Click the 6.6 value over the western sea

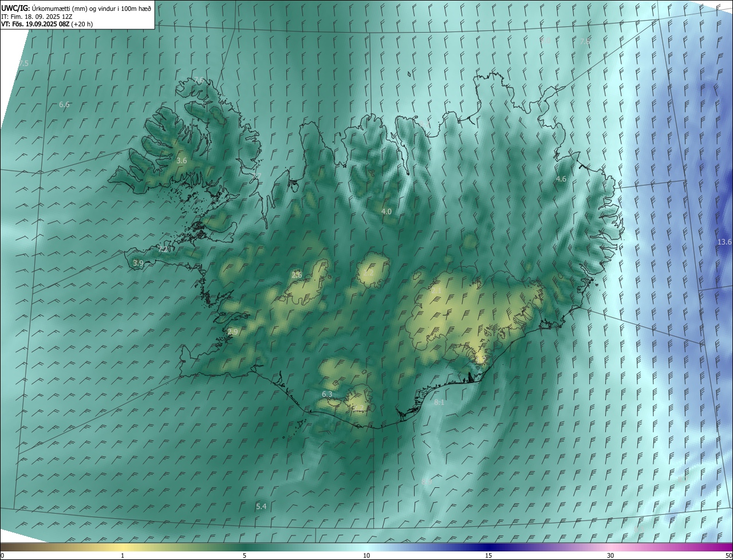[x=64, y=105]
